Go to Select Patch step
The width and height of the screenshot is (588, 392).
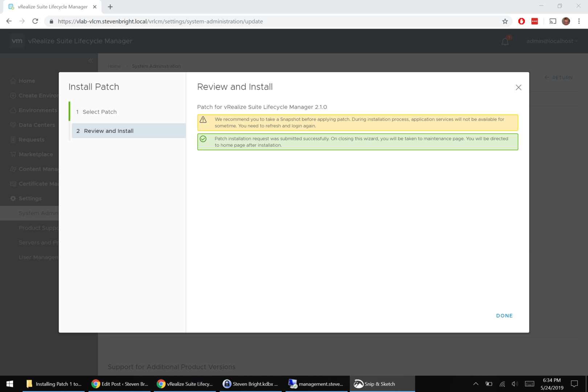click(x=99, y=112)
